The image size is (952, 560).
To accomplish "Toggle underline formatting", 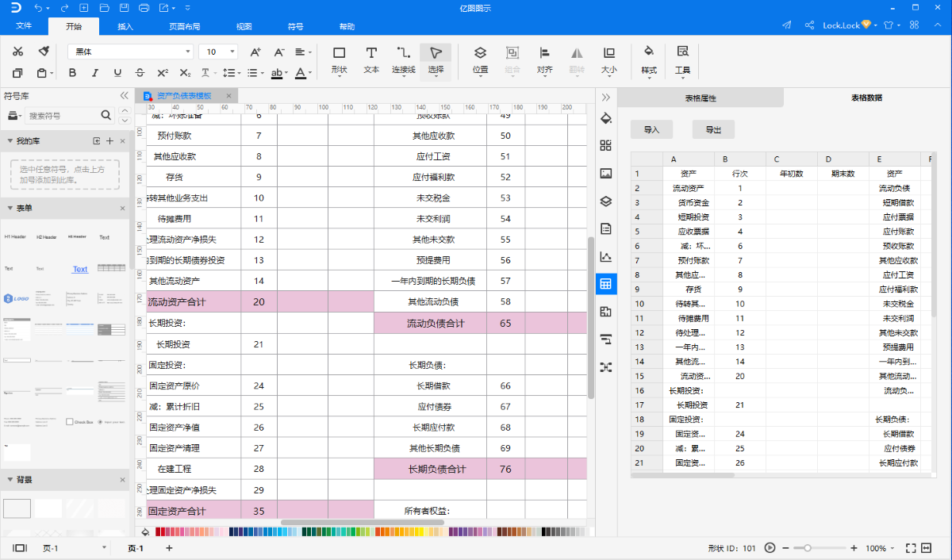I will click(117, 73).
